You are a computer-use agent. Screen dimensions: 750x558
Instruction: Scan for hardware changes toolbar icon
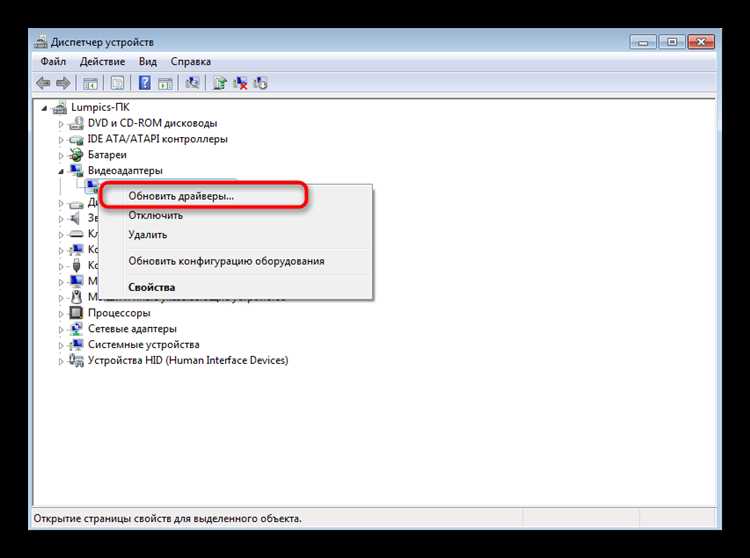pyautogui.click(x=192, y=83)
